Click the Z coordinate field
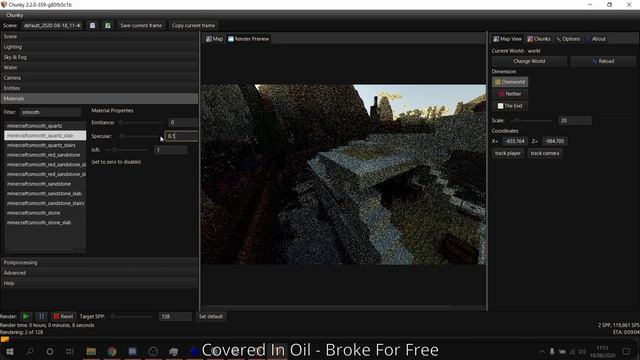The height and width of the screenshot is (360, 640). click(554, 141)
